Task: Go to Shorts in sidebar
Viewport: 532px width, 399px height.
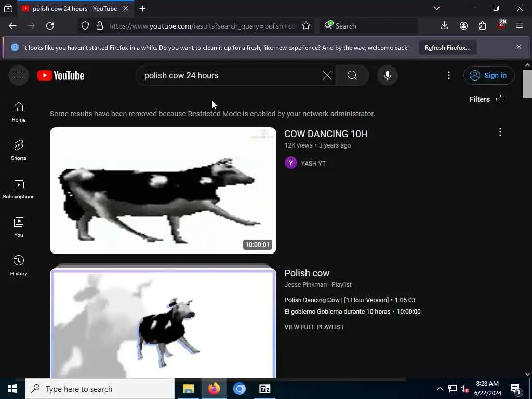Action: coord(19,150)
